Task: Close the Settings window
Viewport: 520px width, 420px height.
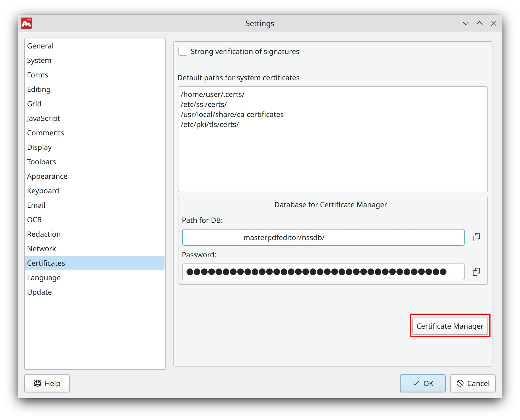Action: click(x=493, y=23)
